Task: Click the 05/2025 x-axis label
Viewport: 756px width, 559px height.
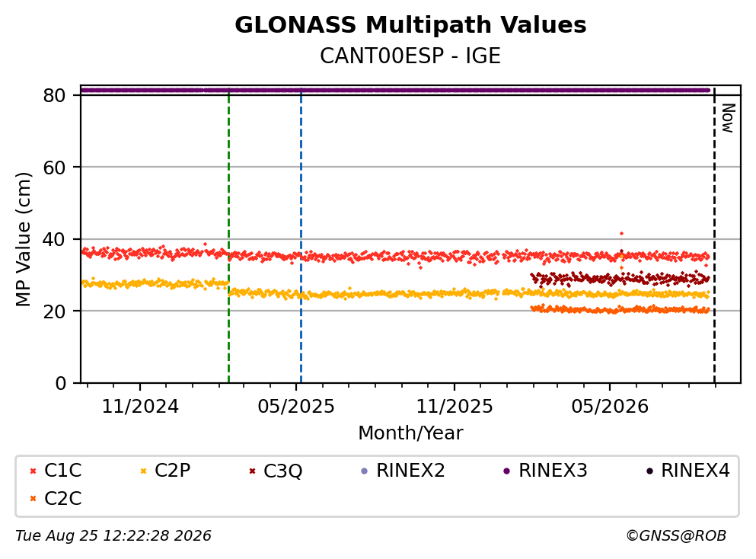Action: [295, 407]
